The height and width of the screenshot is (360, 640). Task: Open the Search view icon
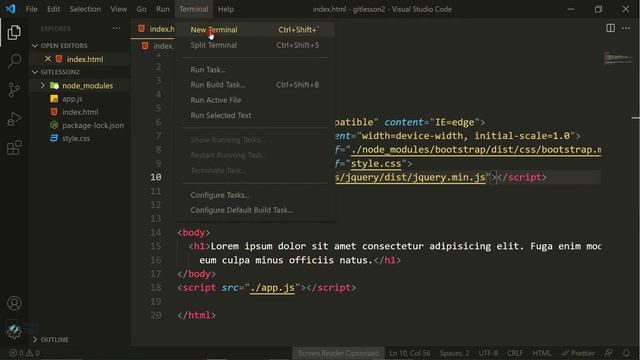[x=14, y=61]
